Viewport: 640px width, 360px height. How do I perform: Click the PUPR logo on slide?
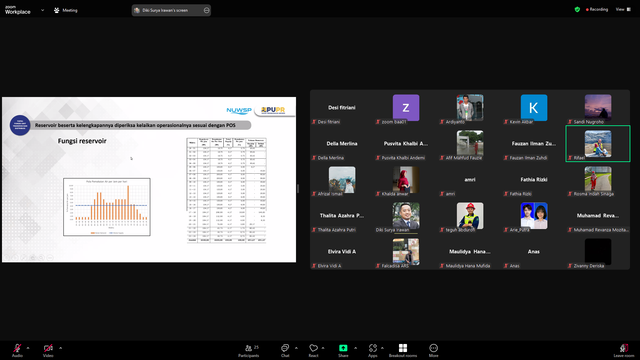[273, 110]
